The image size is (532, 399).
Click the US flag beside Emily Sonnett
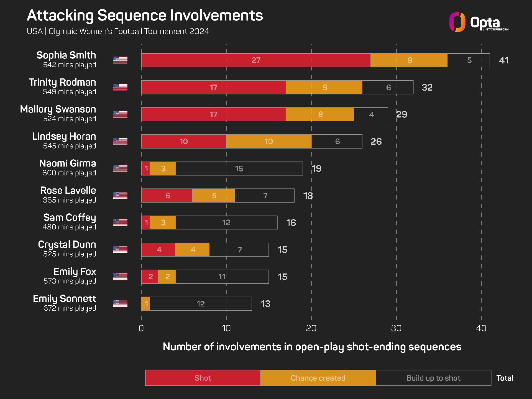[120, 304]
